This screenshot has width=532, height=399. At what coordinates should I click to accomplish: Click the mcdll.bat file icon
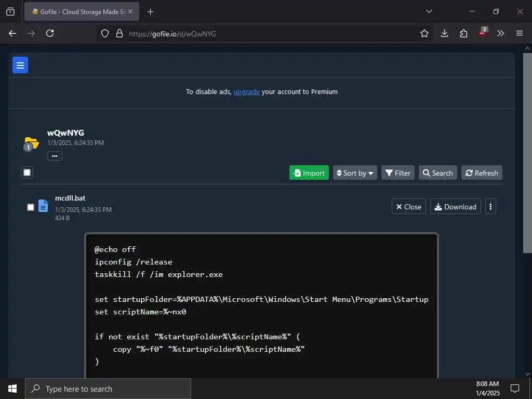[x=43, y=206]
